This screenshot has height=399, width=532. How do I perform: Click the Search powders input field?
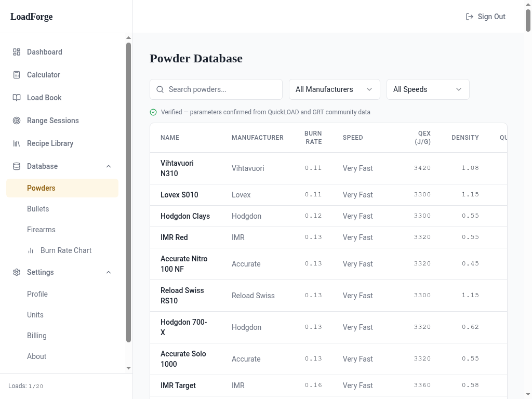click(216, 89)
